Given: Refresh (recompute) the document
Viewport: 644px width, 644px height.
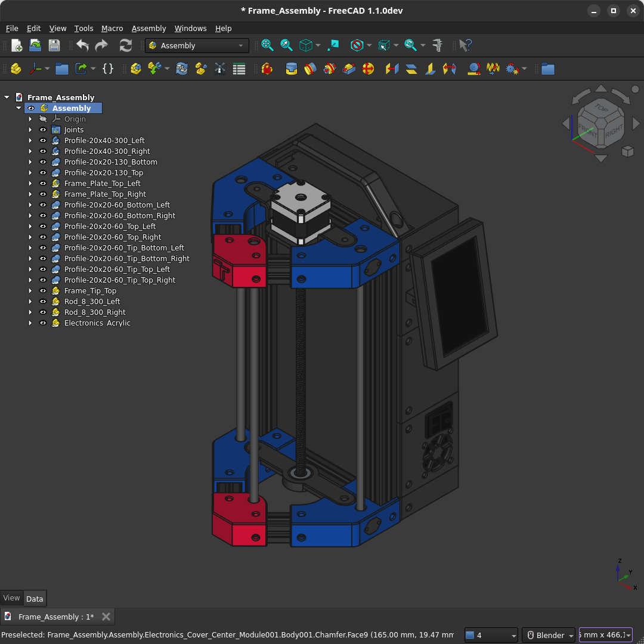Looking at the screenshot, I should coord(126,45).
